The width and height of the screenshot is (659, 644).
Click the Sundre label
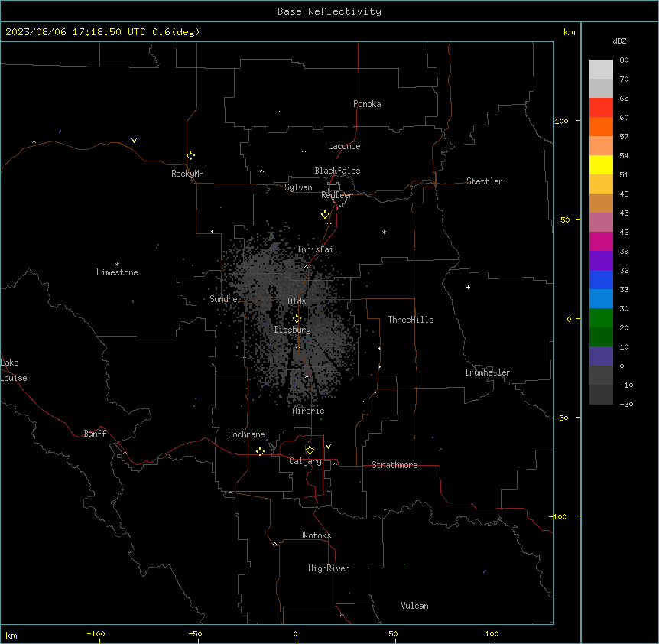(223, 299)
